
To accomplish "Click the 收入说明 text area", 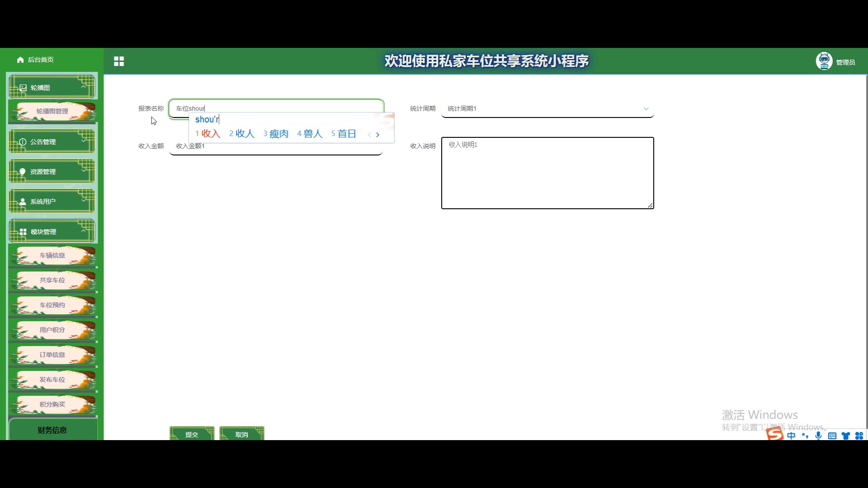I will point(547,173).
